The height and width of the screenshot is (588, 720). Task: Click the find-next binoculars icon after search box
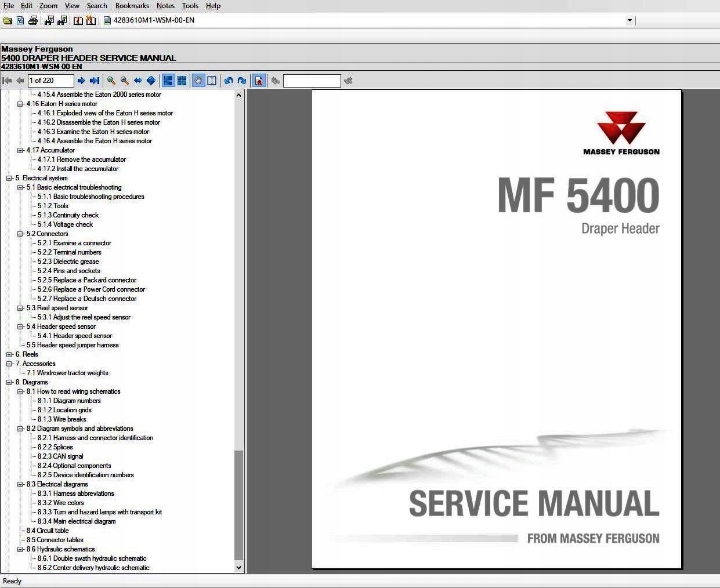point(348,81)
